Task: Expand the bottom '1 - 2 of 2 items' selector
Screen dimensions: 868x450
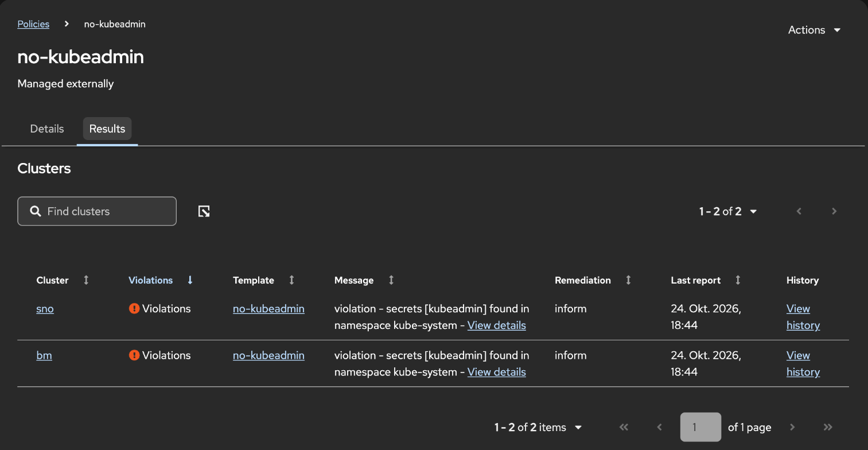Action: click(538, 427)
